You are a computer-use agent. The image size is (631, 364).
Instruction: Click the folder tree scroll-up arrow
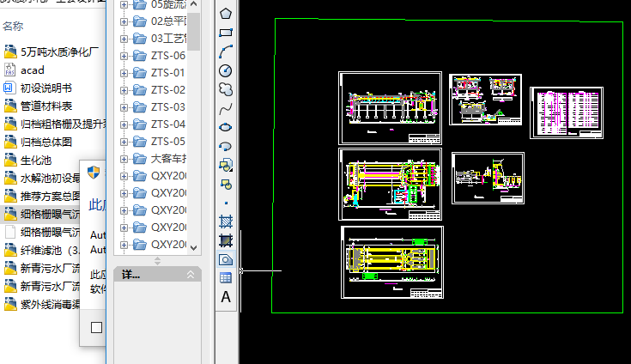click(x=193, y=4)
